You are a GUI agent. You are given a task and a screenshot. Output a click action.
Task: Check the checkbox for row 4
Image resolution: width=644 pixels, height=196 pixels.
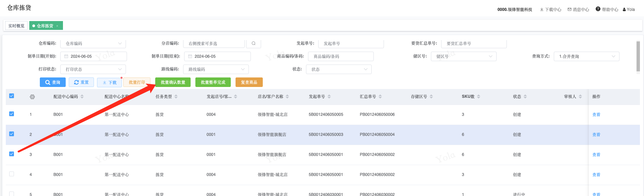click(12, 174)
